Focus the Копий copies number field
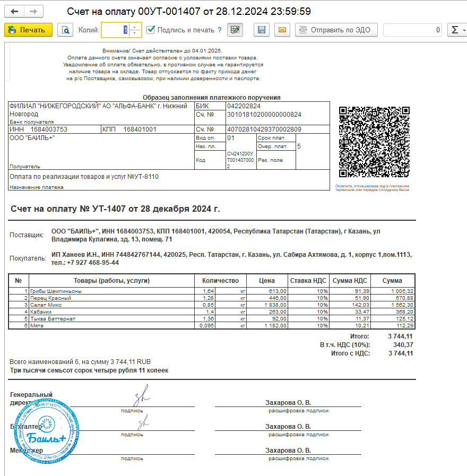467x476 pixels. click(x=115, y=30)
